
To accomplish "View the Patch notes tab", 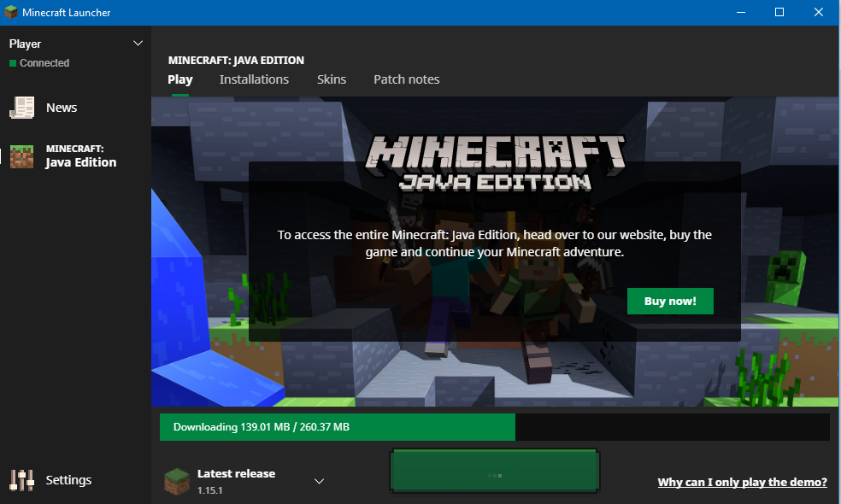I will click(x=406, y=79).
